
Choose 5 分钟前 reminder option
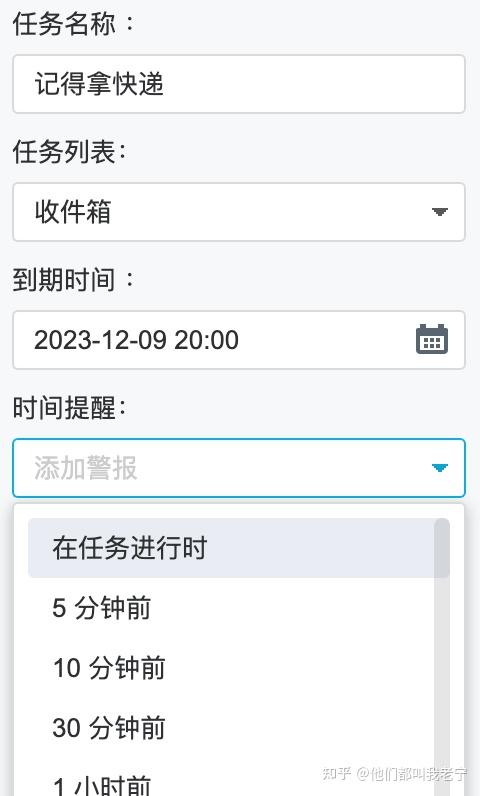coord(231,608)
